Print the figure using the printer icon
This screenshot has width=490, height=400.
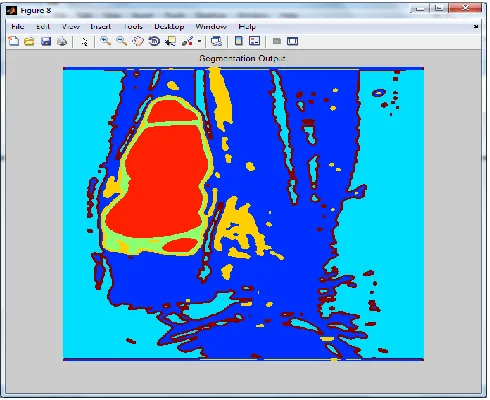pos(62,41)
